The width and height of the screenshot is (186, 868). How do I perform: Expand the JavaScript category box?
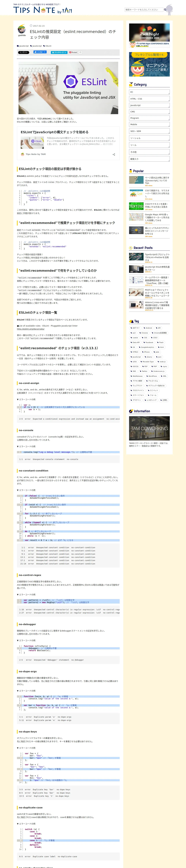tap(149, 105)
